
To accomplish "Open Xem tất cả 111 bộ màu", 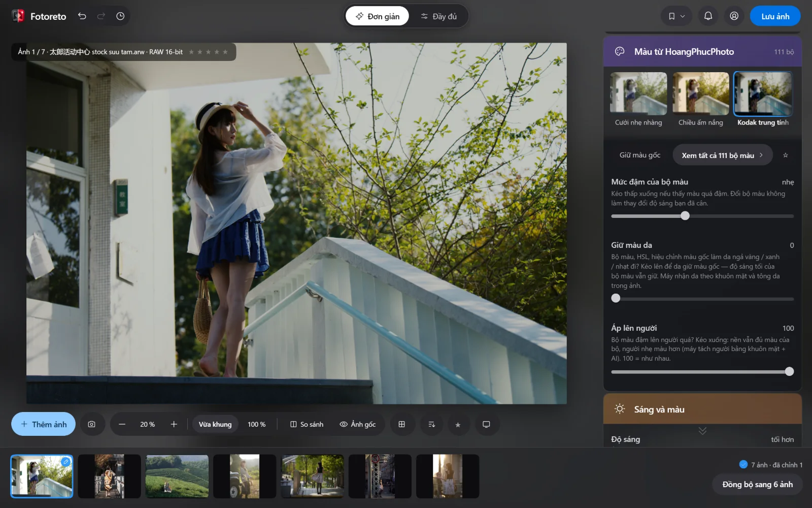I will [723, 155].
